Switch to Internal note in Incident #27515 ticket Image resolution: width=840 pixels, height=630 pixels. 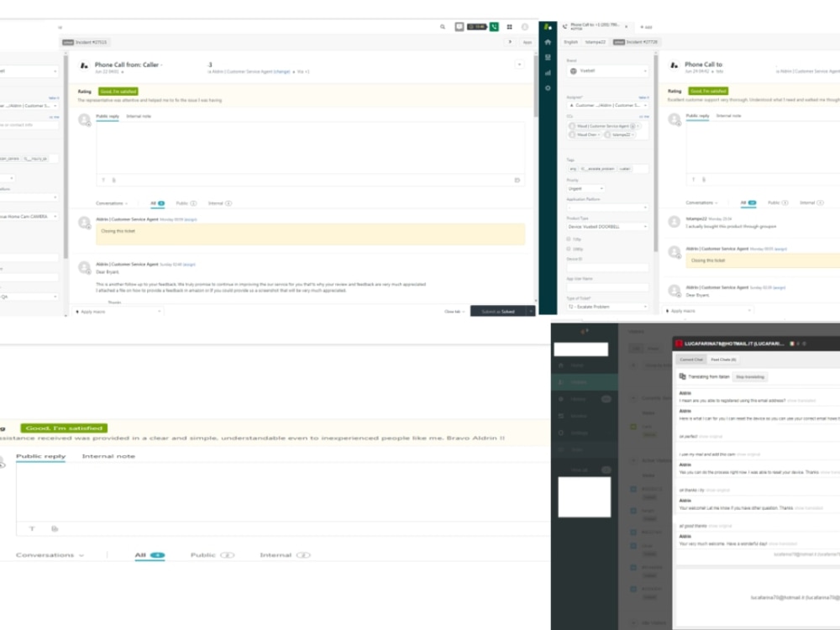pos(139,116)
